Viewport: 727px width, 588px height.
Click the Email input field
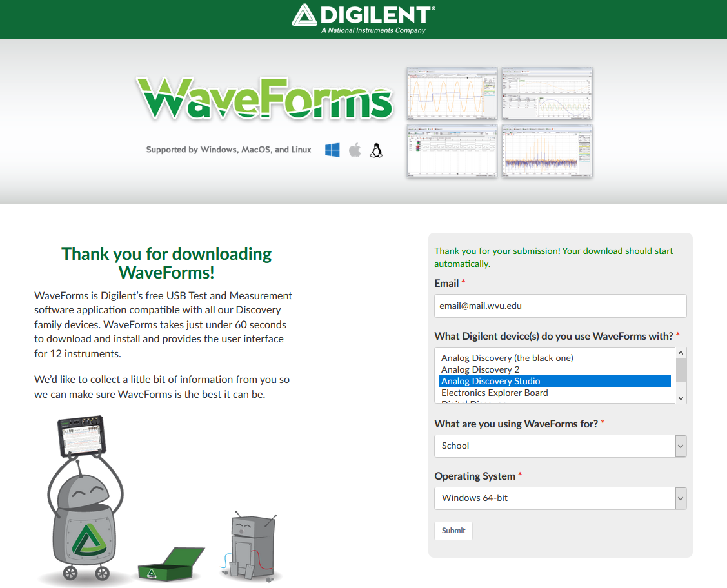(560, 306)
